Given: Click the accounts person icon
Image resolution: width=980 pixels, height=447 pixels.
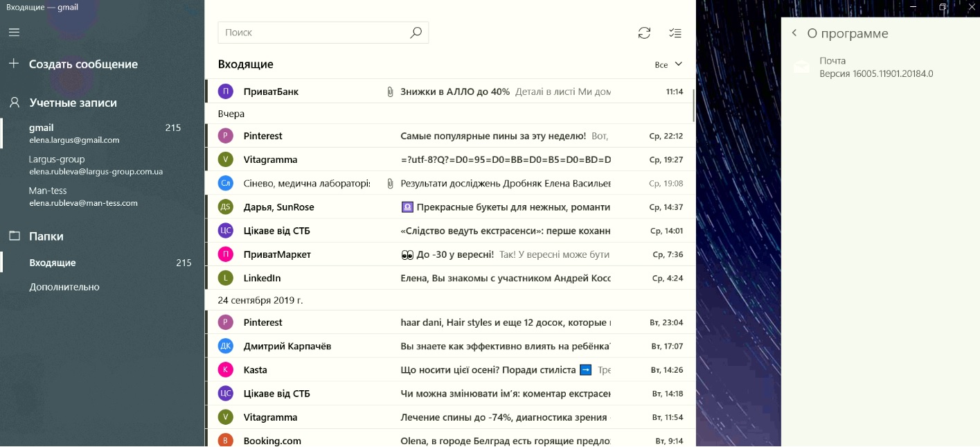Looking at the screenshot, I should [x=14, y=103].
